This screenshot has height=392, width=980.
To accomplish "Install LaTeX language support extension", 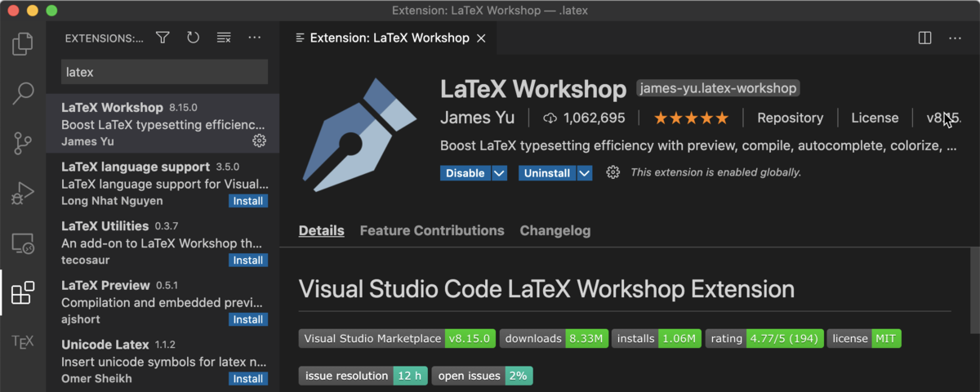I will [248, 201].
